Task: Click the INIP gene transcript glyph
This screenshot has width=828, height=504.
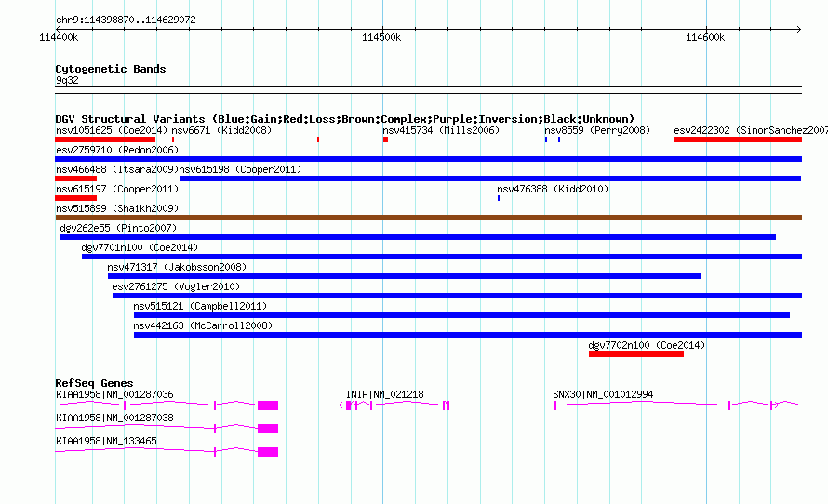Action: point(394,405)
